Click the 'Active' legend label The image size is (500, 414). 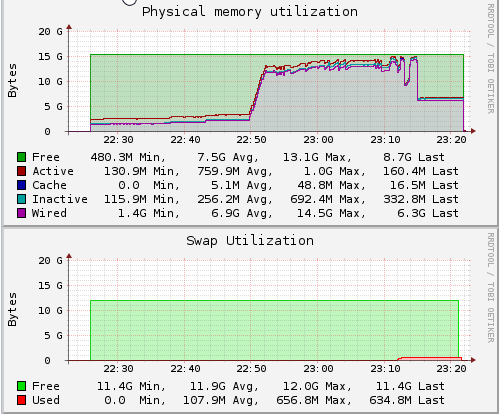pos(53,171)
